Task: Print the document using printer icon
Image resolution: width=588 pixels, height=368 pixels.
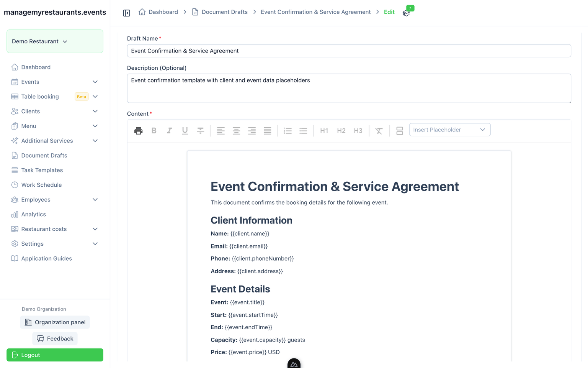Action: (x=139, y=131)
